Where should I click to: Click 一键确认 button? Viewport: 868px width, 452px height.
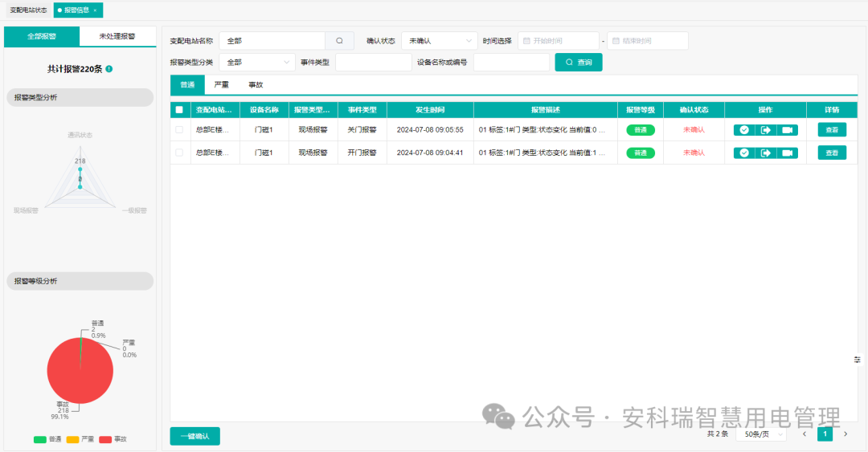coord(194,436)
